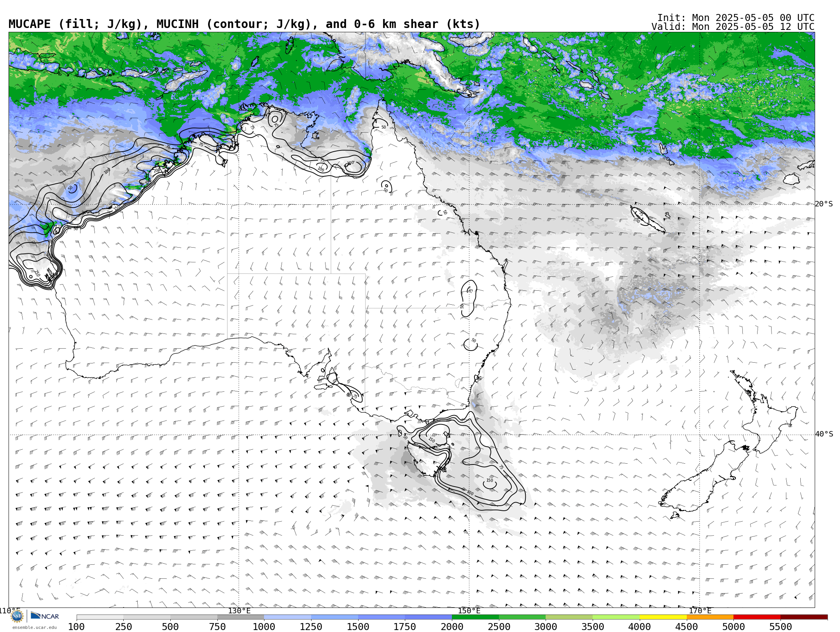840x632 pixels.
Task: Click the blue 1750–2000 colorbar swatch
Action: tap(428, 617)
